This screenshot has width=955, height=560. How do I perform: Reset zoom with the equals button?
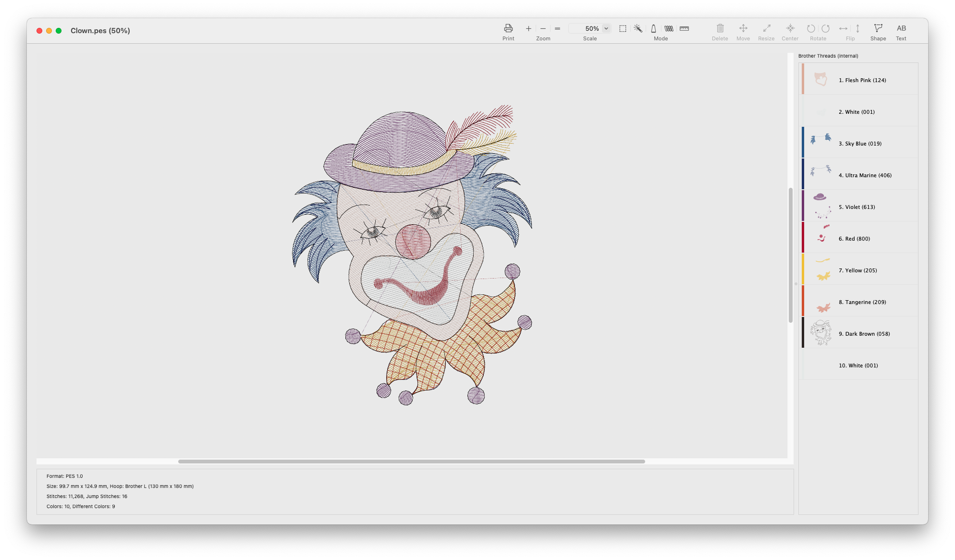[x=557, y=28]
